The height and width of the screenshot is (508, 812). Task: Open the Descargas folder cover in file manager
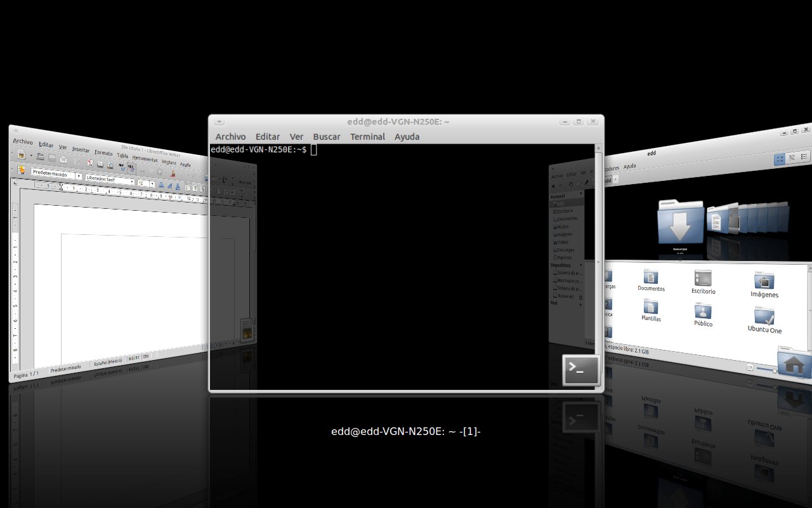[x=681, y=222]
